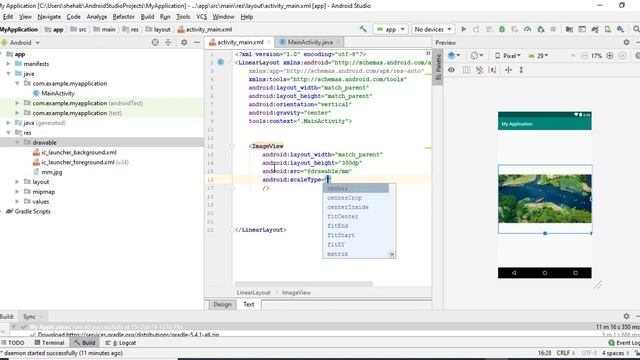Screen dimensions: 640x360
Task: Click the grey Stop icon in the toolbar
Action: (x=553, y=29)
